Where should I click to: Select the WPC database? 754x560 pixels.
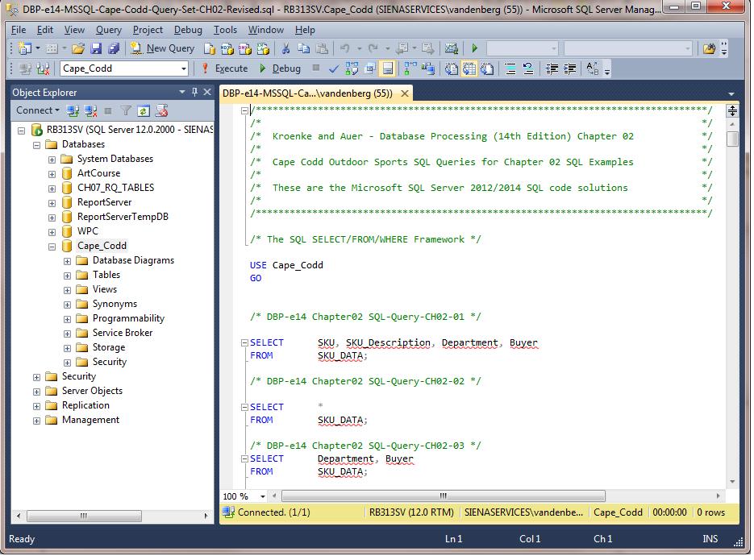tap(88, 232)
